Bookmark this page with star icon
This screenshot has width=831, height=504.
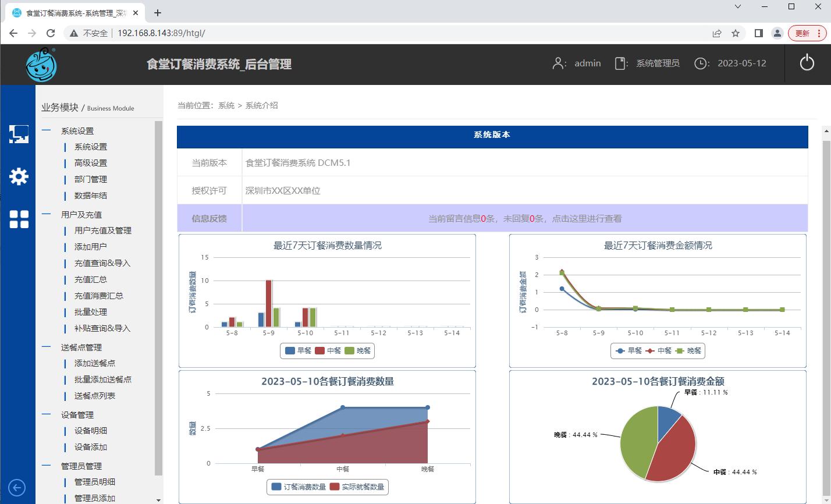[x=736, y=33]
